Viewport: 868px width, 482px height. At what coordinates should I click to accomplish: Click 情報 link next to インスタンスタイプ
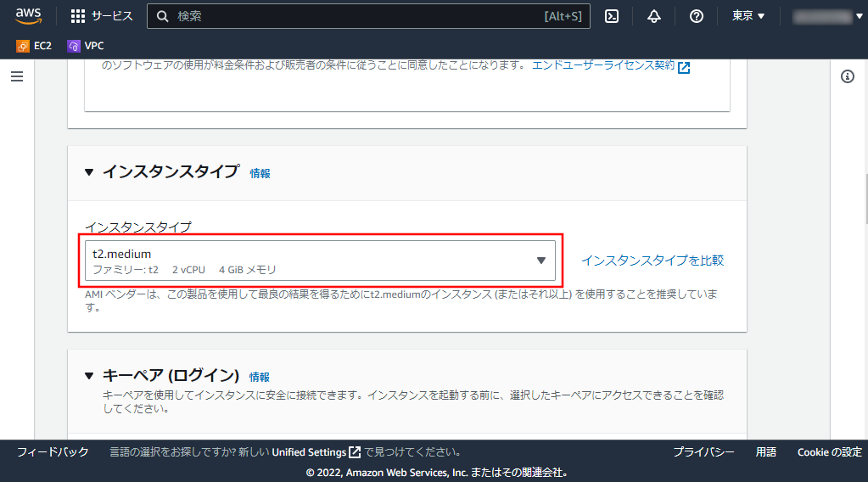click(x=260, y=173)
